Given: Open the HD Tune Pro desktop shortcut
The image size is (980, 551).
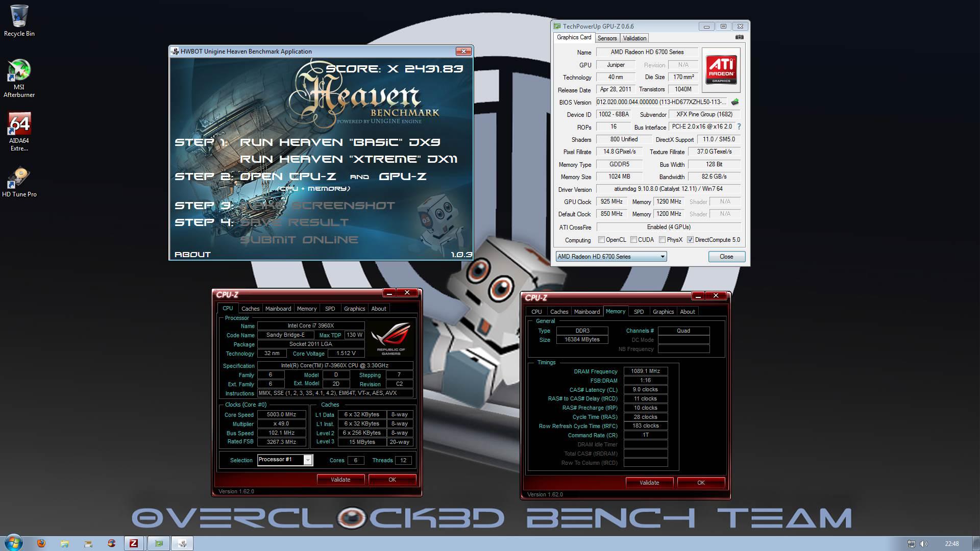Looking at the screenshot, I should (x=19, y=182).
